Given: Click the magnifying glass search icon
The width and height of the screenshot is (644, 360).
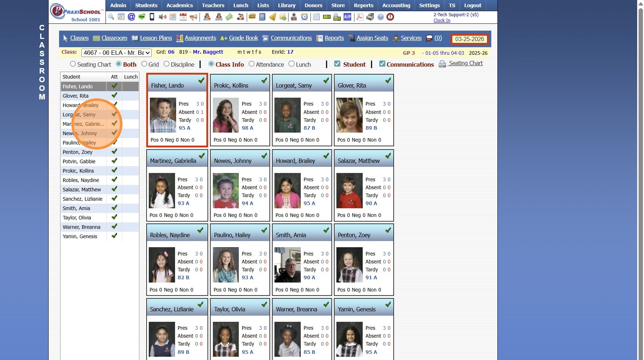Looking at the screenshot, I should click(x=111, y=17).
